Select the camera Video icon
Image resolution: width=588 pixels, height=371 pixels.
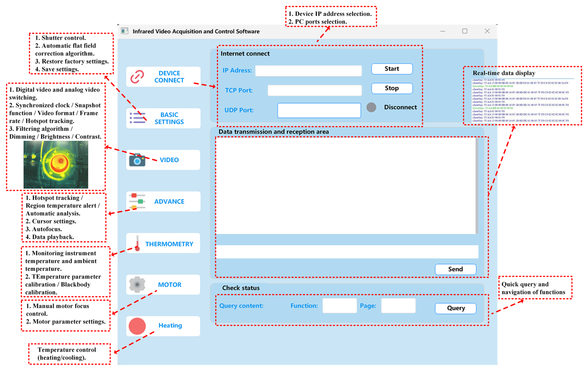137,160
